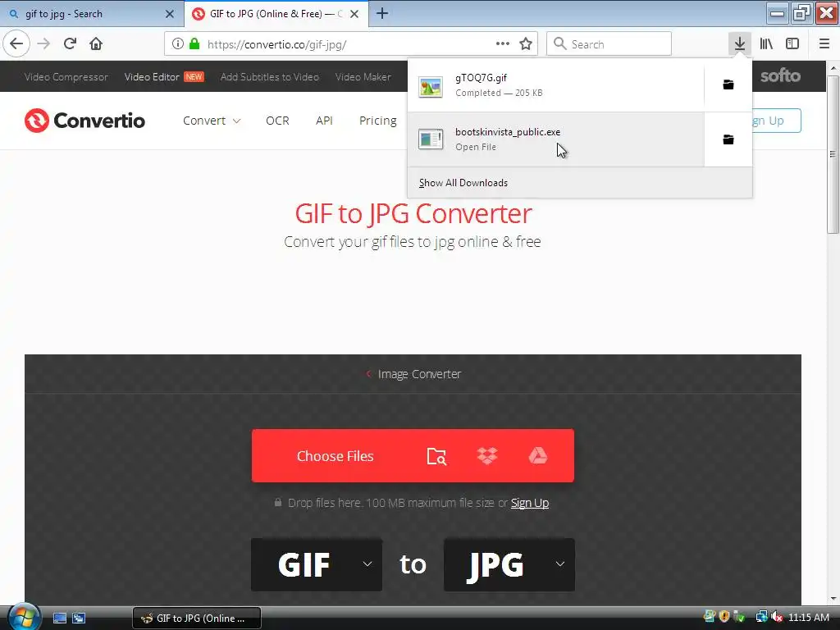
Task: Expand the Convert menu dropdown
Action: (x=212, y=121)
